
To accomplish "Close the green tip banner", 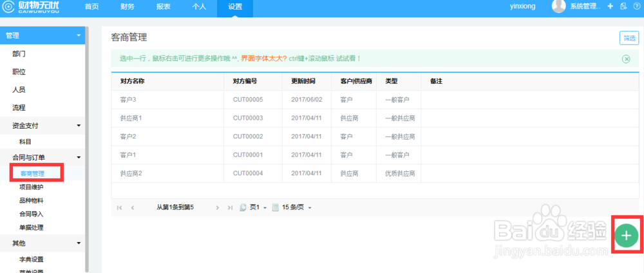I will point(626,59).
